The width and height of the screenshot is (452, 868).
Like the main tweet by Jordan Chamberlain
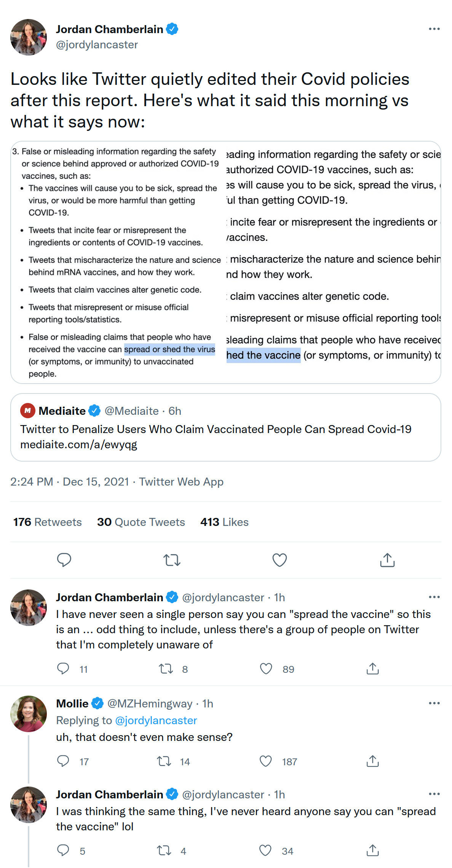(x=280, y=560)
